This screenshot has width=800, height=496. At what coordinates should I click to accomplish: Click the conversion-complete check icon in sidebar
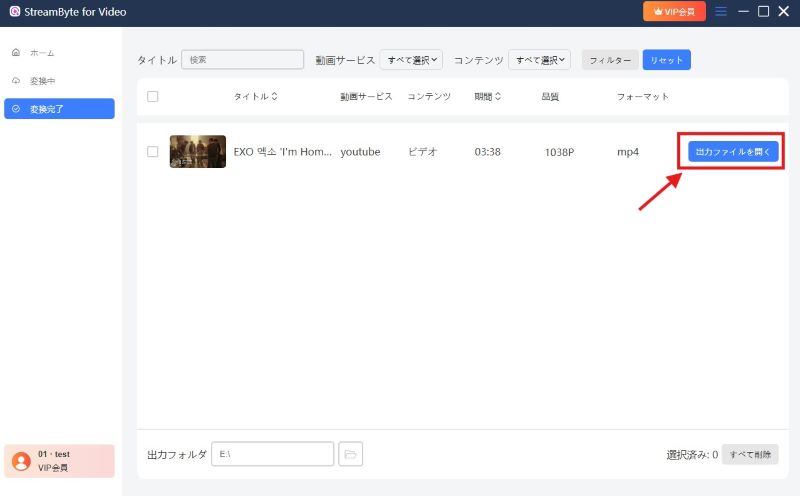click(16, 109)
